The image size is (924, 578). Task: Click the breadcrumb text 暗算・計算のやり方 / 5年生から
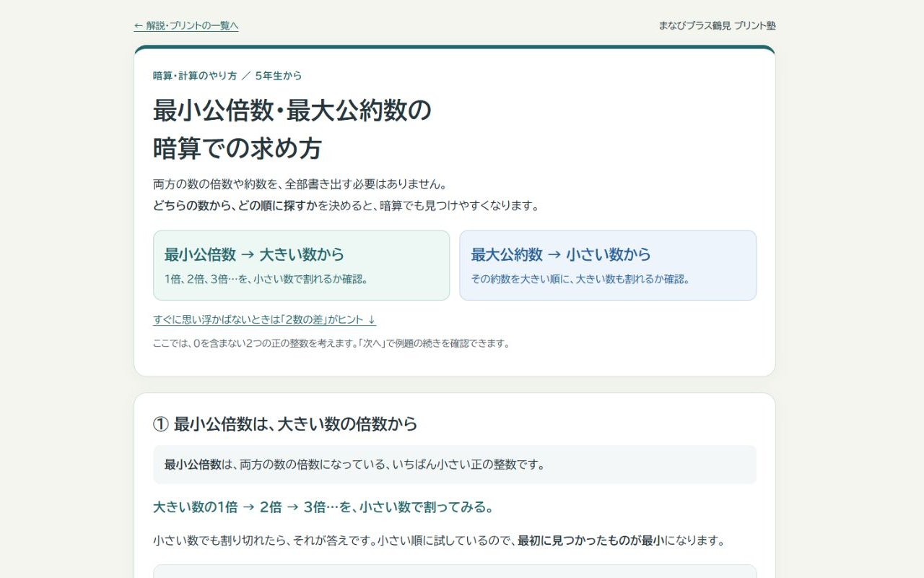227,76
